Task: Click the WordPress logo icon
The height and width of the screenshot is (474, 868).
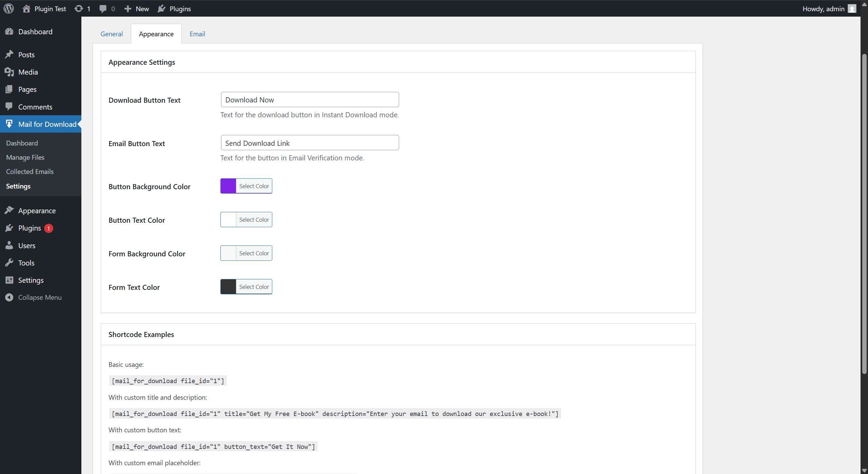Action: tap(9, 8)
